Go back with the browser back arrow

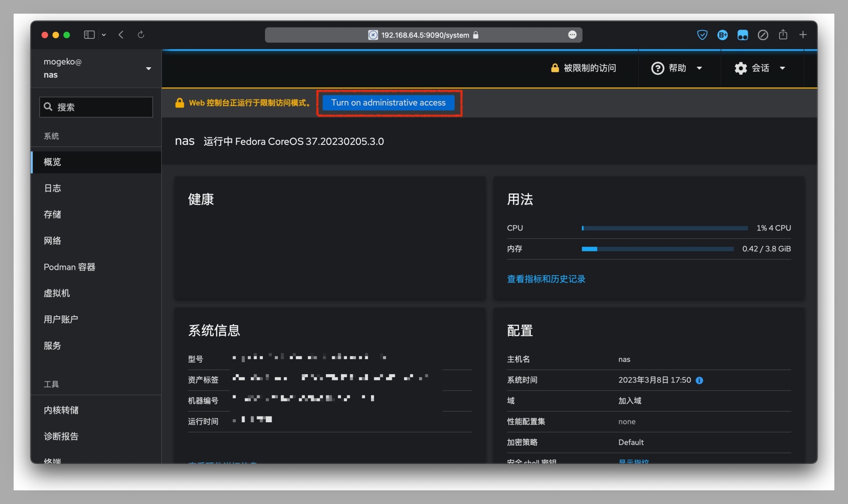[121, 34]
